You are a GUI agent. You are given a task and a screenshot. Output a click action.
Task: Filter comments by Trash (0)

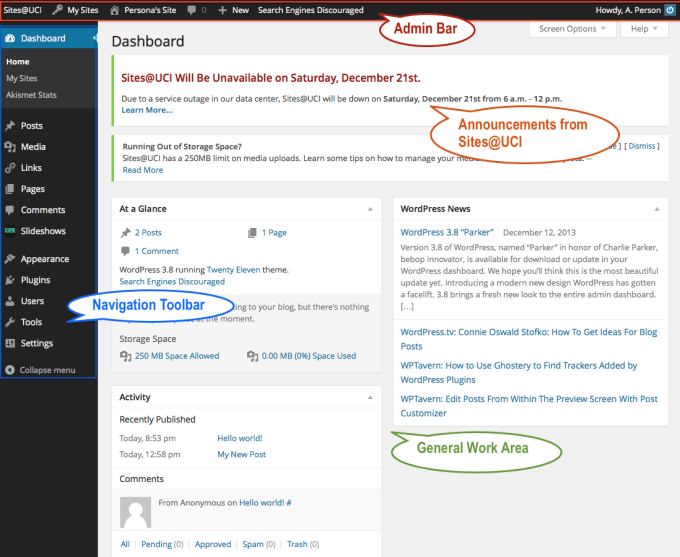click(x=303, y=544)
